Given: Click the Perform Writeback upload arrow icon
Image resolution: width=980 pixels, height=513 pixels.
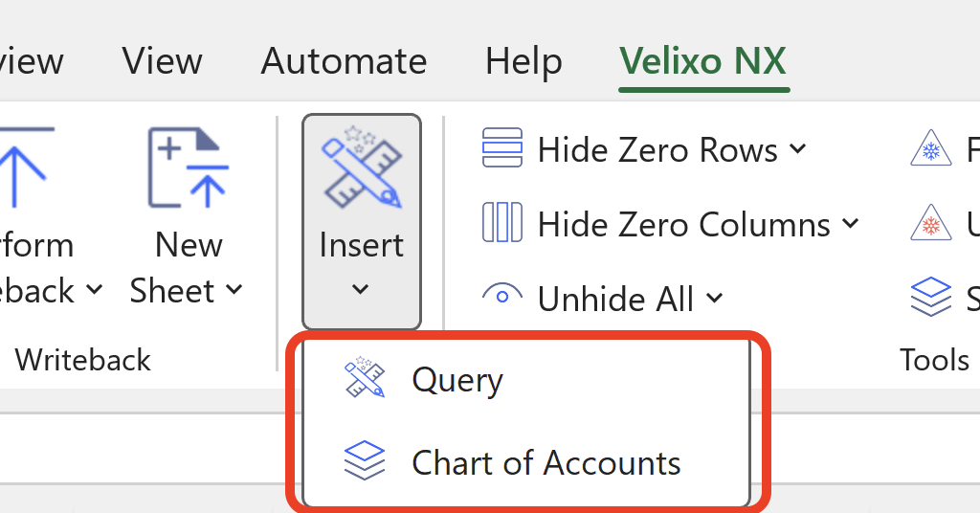Looking at the screenshot, I should (x=24, y=169).
